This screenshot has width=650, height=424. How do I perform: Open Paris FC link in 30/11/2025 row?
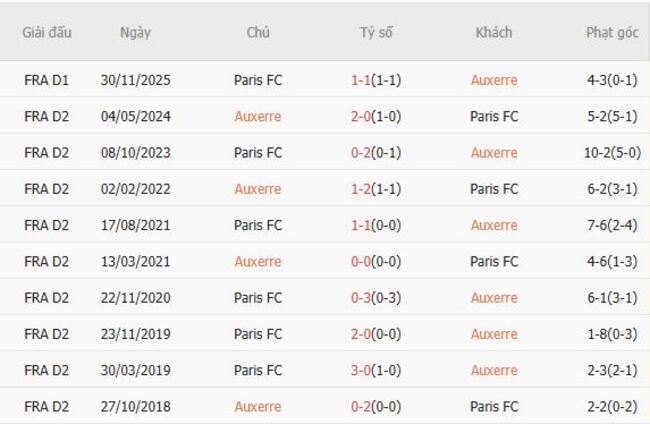tap(258, 80)
